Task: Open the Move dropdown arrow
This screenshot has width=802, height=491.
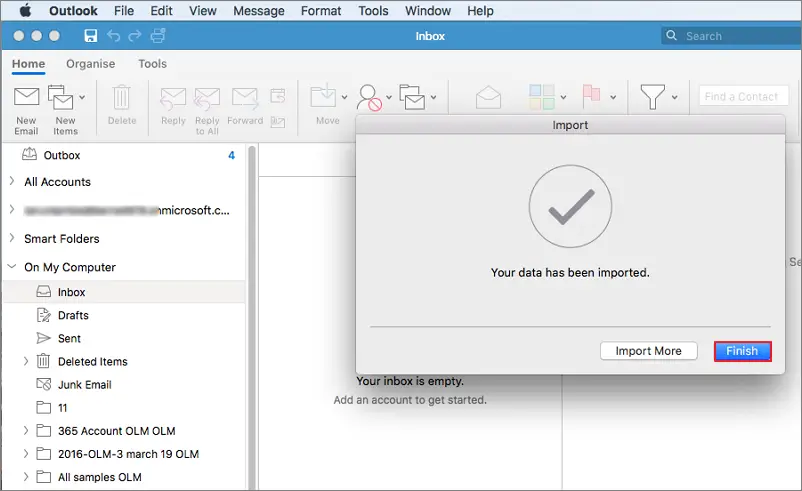Action: point(344,97)
